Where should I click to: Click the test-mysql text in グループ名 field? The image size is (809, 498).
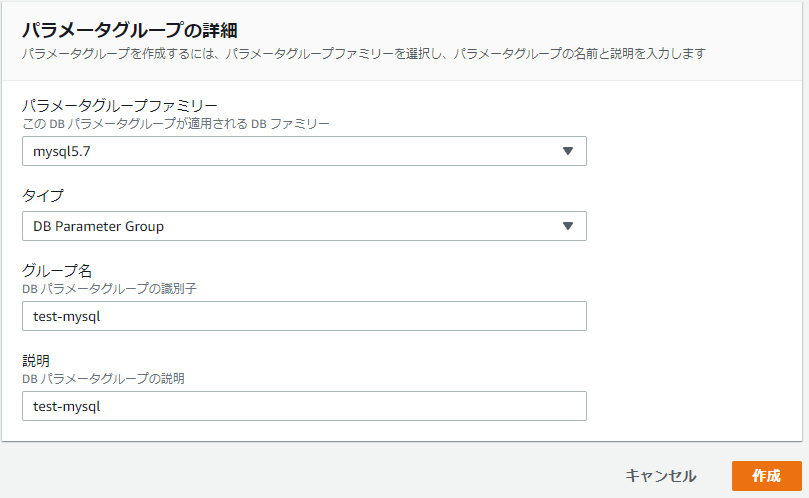click(67, 316)
